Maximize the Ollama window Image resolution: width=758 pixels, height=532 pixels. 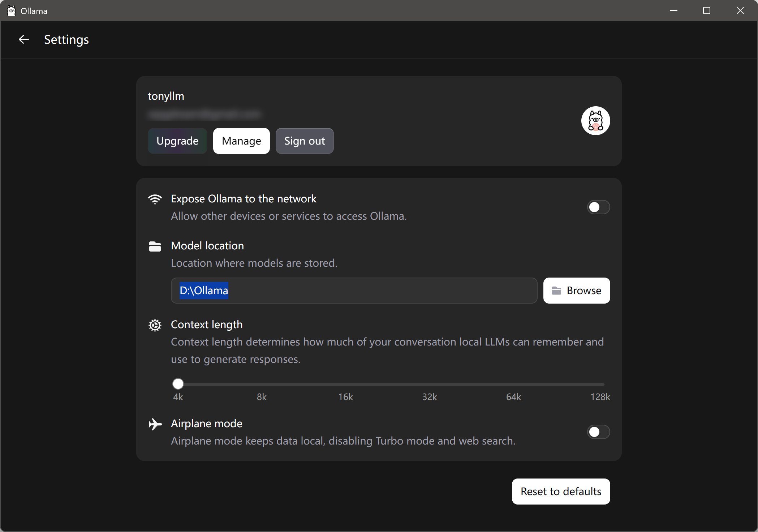[707, 10]
